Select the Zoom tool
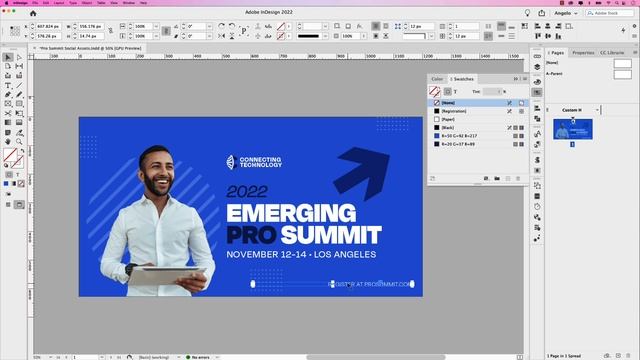Screen dimensions: 640x360 coord(19,142)
